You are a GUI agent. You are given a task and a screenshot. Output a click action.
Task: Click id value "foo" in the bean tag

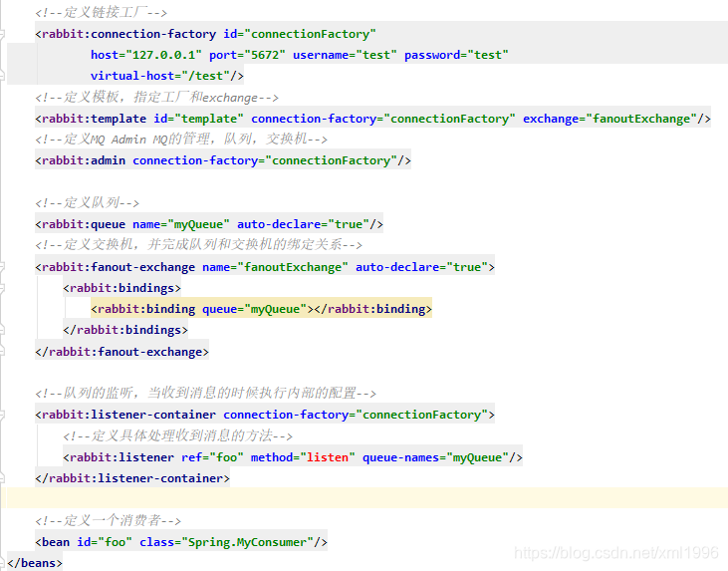click(116, 542)
